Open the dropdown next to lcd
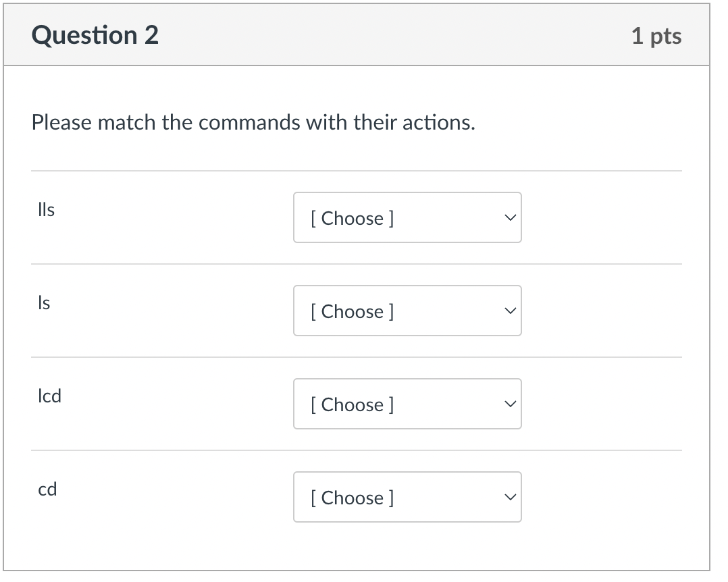This screenshot has height=582, width=728. coord(407,404)
